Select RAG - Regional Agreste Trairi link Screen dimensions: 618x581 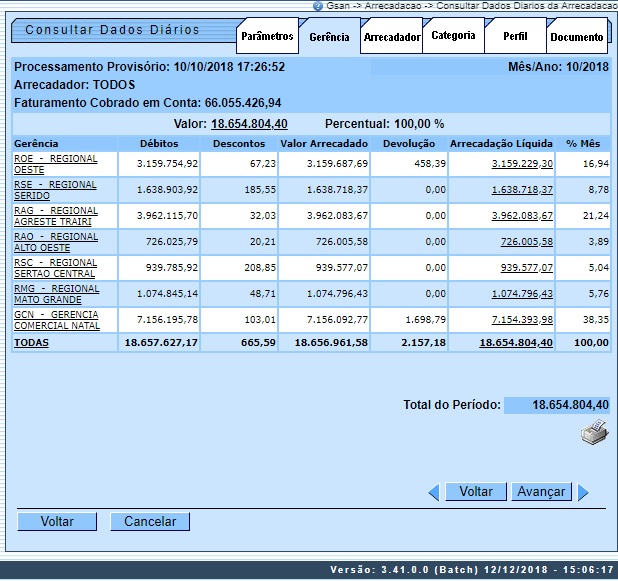[x=55, y=215]
